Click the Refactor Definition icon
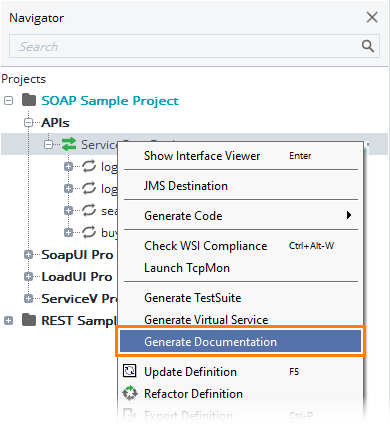The image size is (390, 426). pyautogui.click(x=130, y=393)
